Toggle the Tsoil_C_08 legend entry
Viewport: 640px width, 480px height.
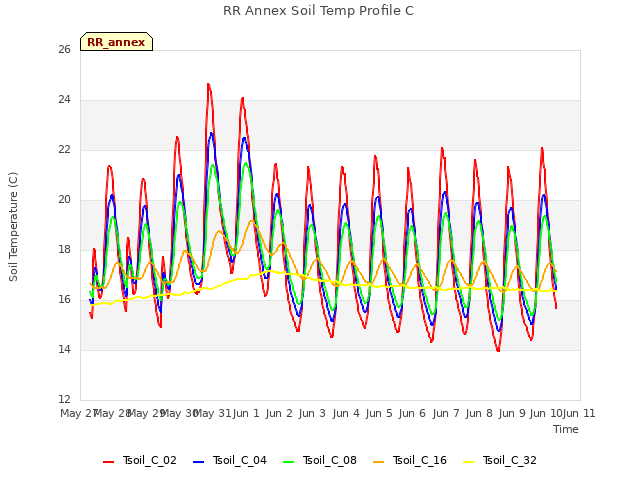tap(320, 461)
